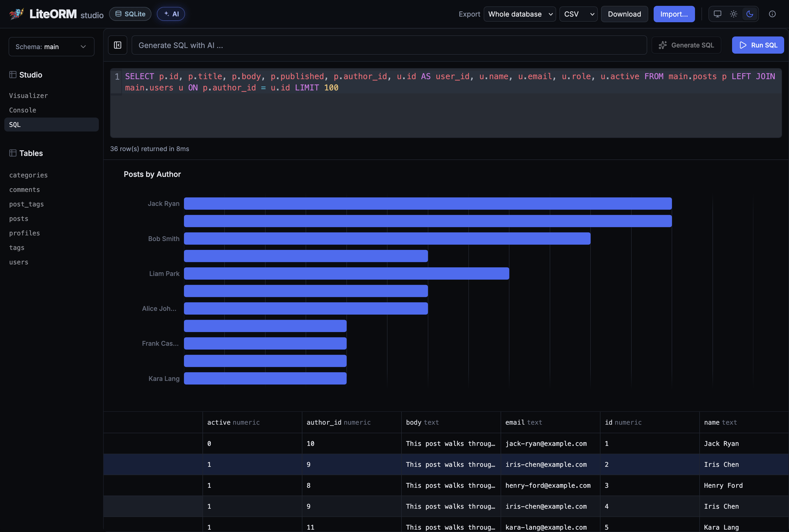Open the categories table
Viewport: 789px width, 532px height.
click(x=28, y=175)
